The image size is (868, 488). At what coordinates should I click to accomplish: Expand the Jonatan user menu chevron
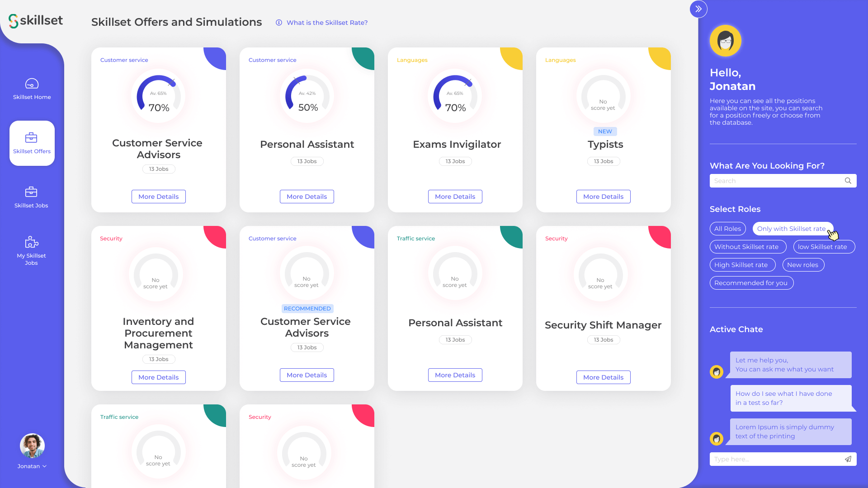44,466
